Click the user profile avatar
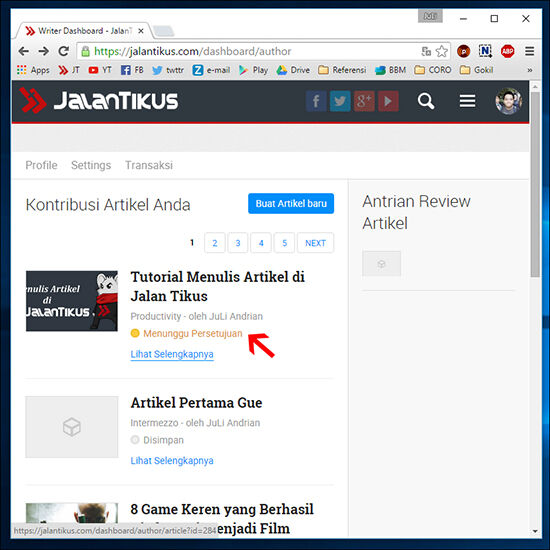 point(508,101)
